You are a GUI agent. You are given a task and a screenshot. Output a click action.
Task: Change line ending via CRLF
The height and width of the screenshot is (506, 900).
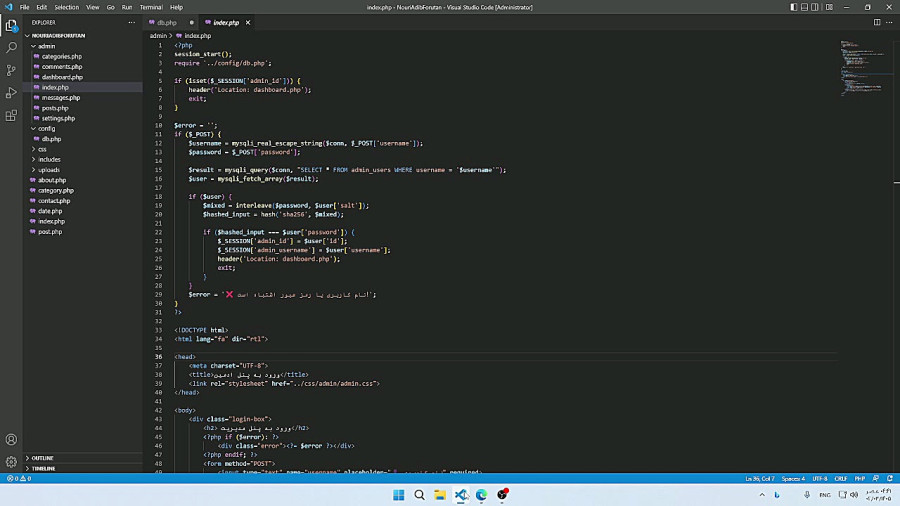click(841, 478)
